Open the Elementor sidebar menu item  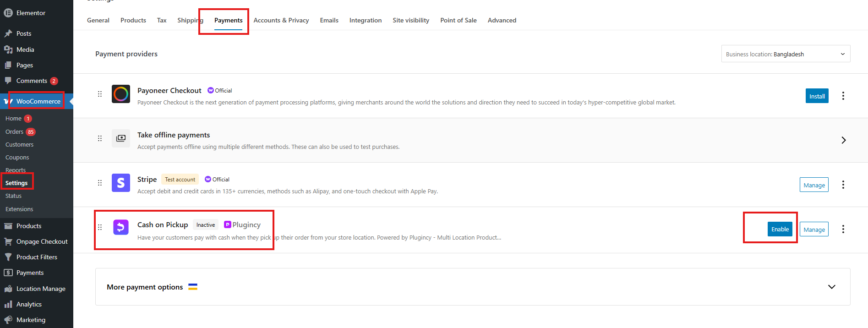[31, 13]
